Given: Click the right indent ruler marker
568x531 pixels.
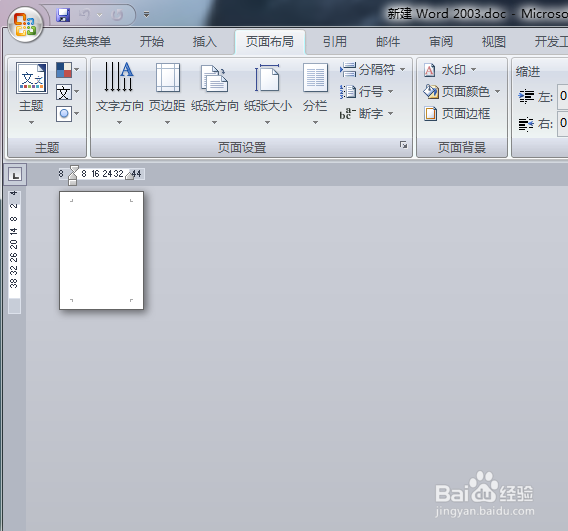Looking at the screenshot, I should click(x=130, y=176).
